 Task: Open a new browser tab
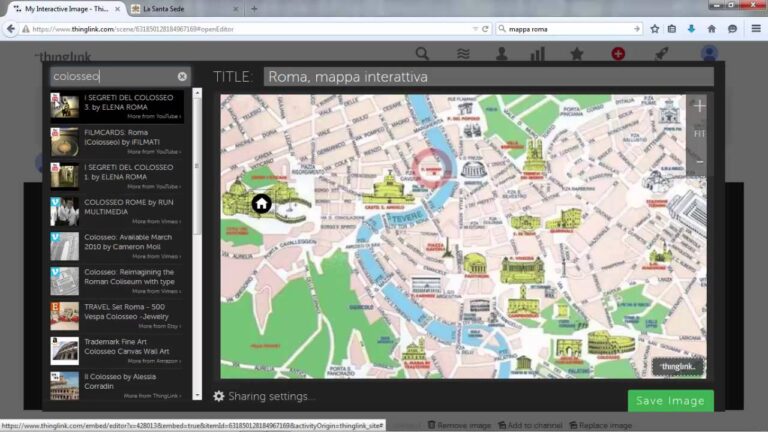[254, 9]
